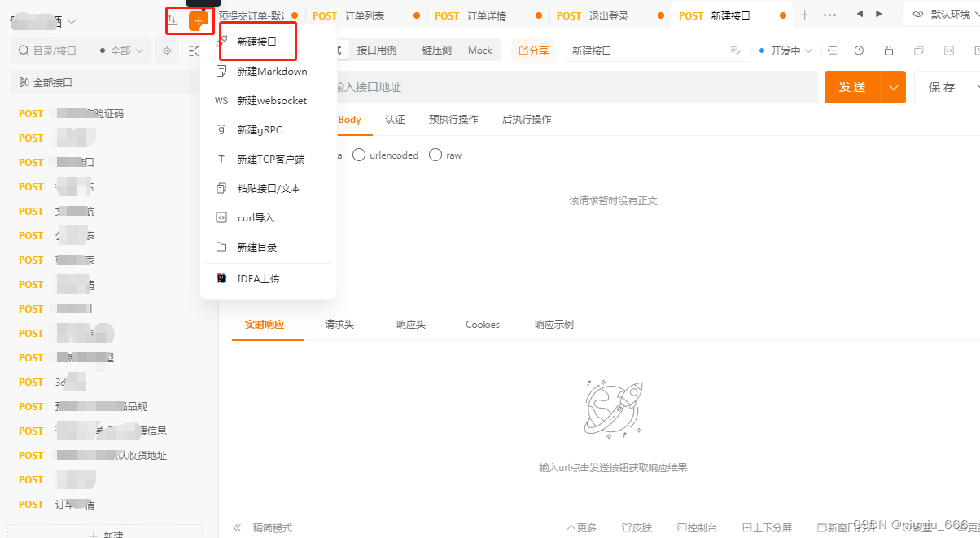The image size is (980, 538).
Task: Click the 分享 share button
Action: coord(533,50)
